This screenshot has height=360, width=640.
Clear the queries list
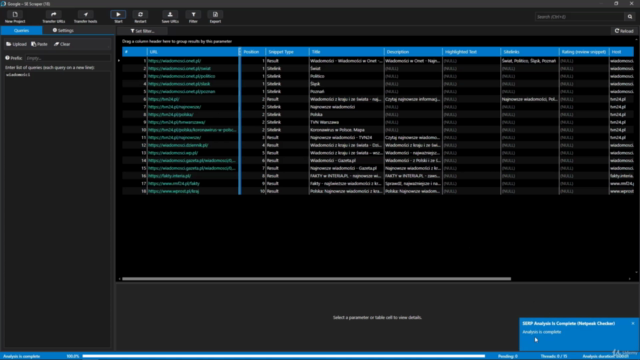coord(62,44)
